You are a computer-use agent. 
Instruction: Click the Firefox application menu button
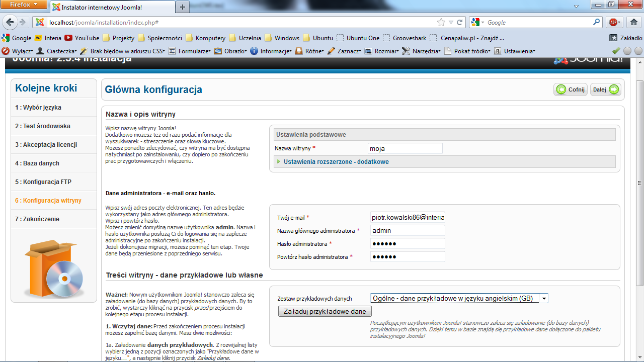(x=23, y=5)
